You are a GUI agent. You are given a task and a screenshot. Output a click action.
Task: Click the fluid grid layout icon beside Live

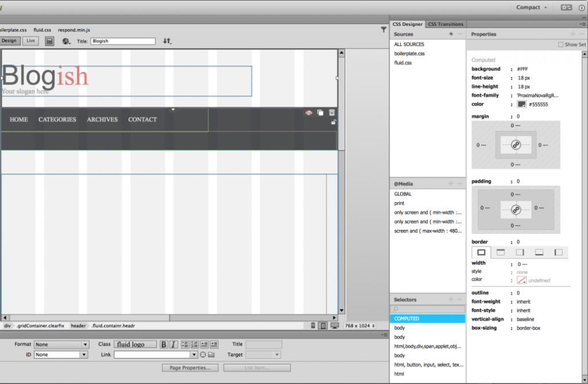click(49, 41)
